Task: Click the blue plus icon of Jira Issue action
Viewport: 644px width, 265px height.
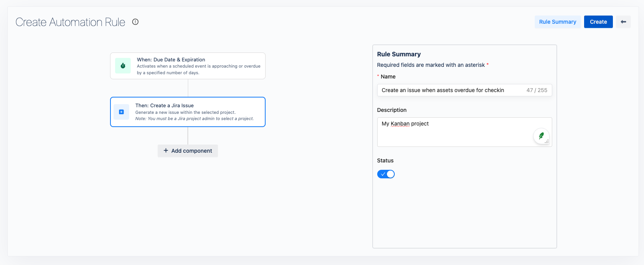Action: (121, 112)
